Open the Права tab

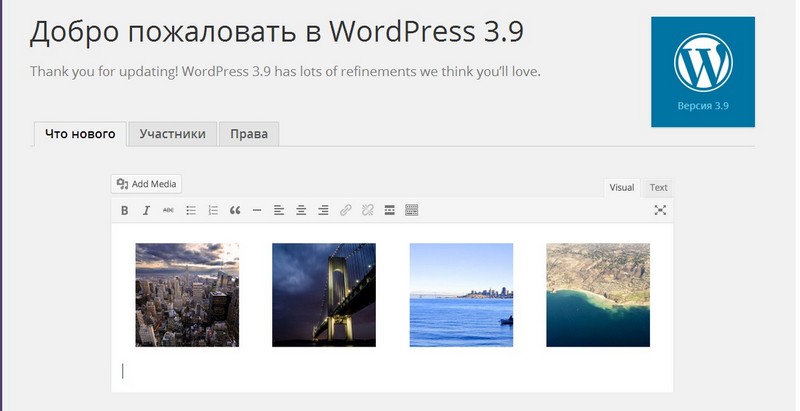pos(249,134)
